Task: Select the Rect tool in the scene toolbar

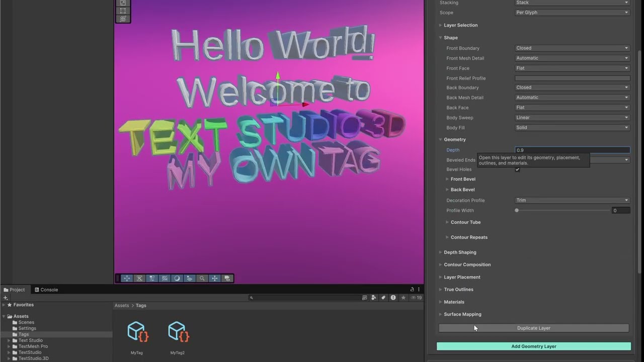Action: coord(123,11)
